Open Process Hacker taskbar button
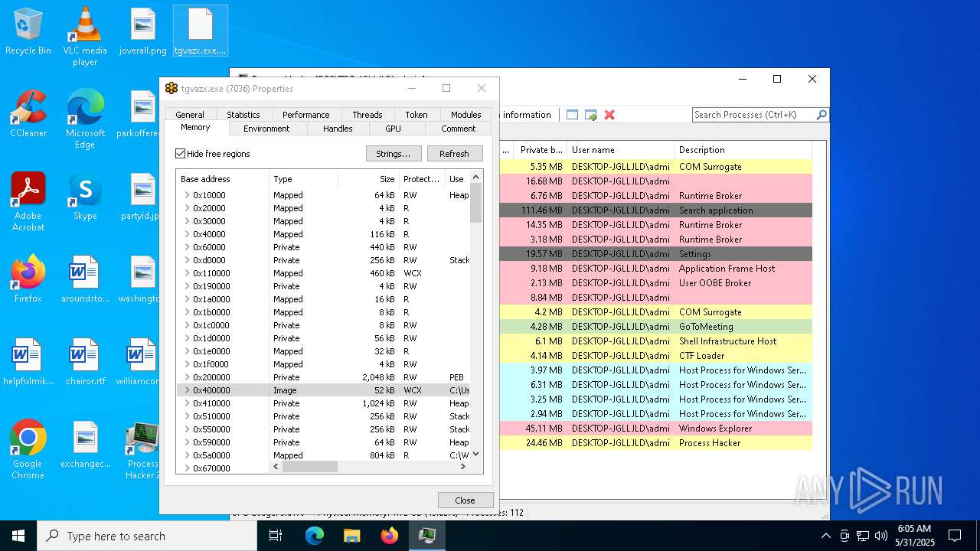The height and width of the screenshot is (551, 980). pos(426,536)
